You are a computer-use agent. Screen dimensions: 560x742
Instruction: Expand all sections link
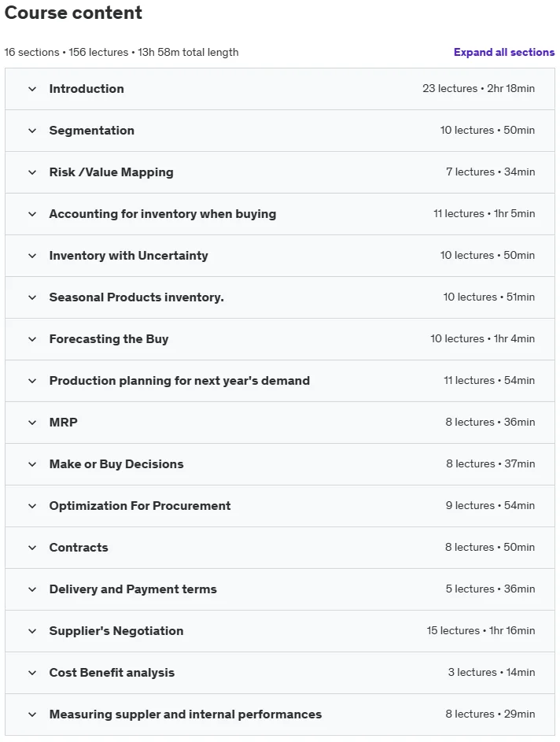pyautogui.click(x=503, y=52)
